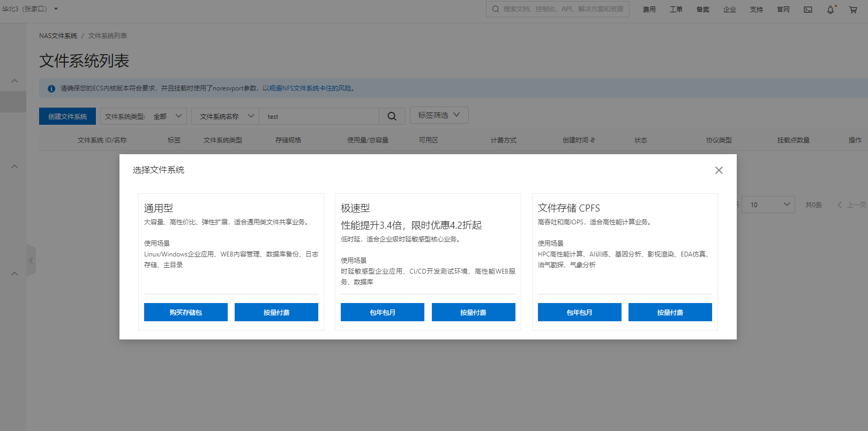Expand 标签筛选 dropdown
The width and height of the screenshot is (868, 431).
(439, 115)
